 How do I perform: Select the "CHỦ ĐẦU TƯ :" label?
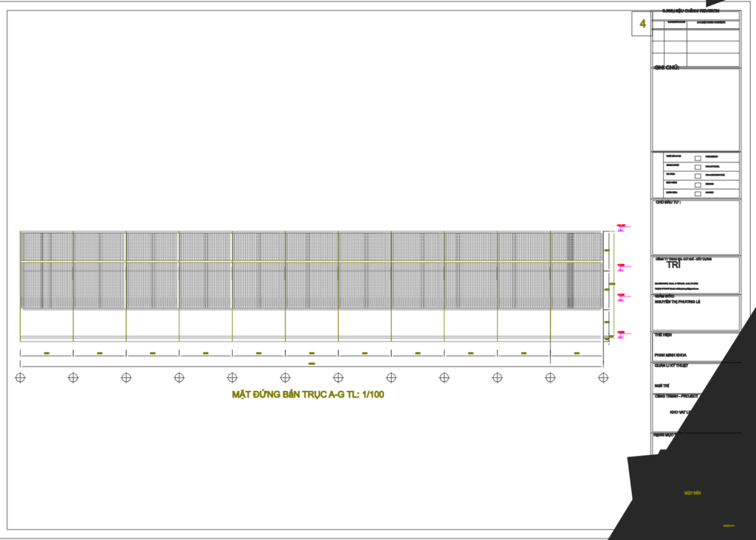pos(667,202)
